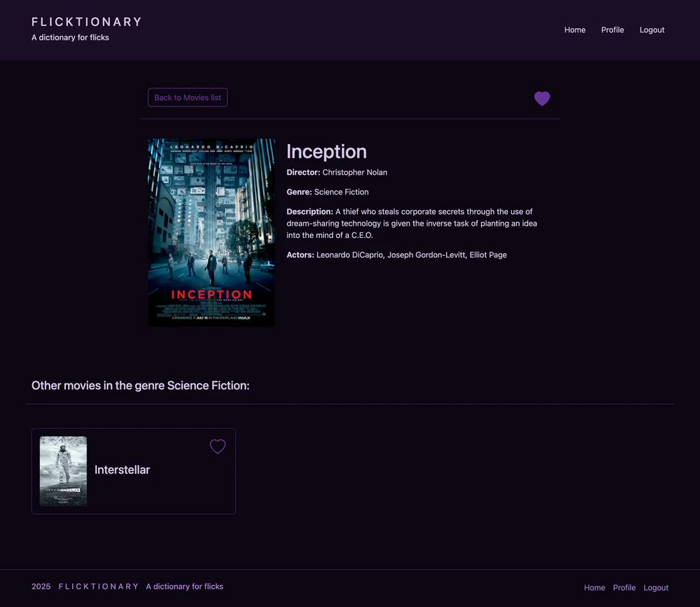Screen dimensions: 700x607
Task: Click the Inception movie poster
Action: tap(211, 232)
